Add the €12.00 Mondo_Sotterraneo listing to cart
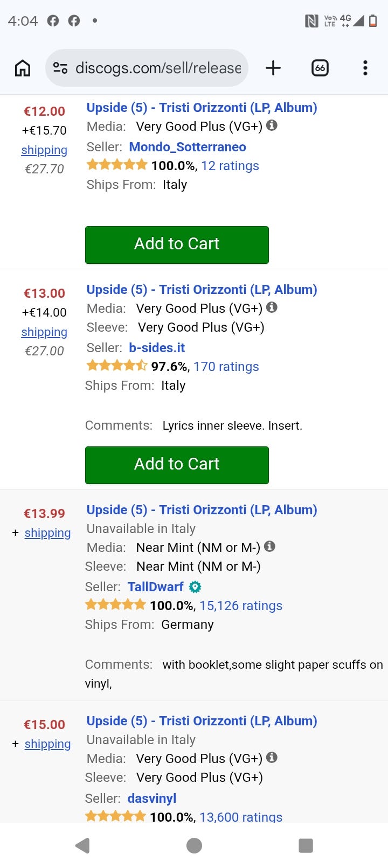Viewport: 388px width, 868px height. (x=177, y=244)
